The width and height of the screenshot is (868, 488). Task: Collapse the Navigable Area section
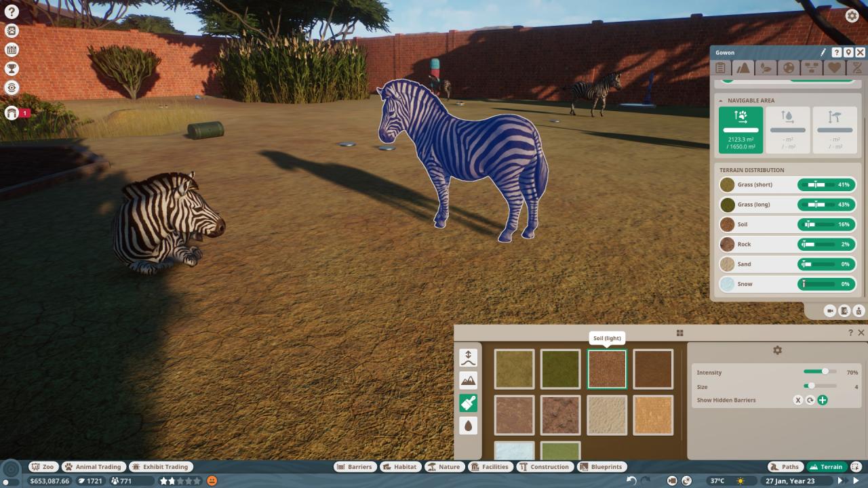[x=722, y=100]
